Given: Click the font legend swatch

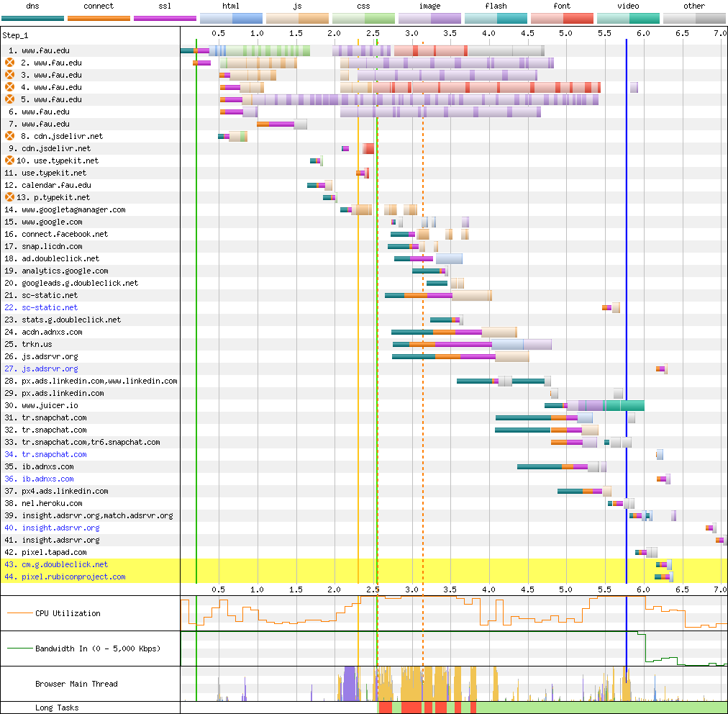Looking at the screenshot, I should click(x=563, y=19).
